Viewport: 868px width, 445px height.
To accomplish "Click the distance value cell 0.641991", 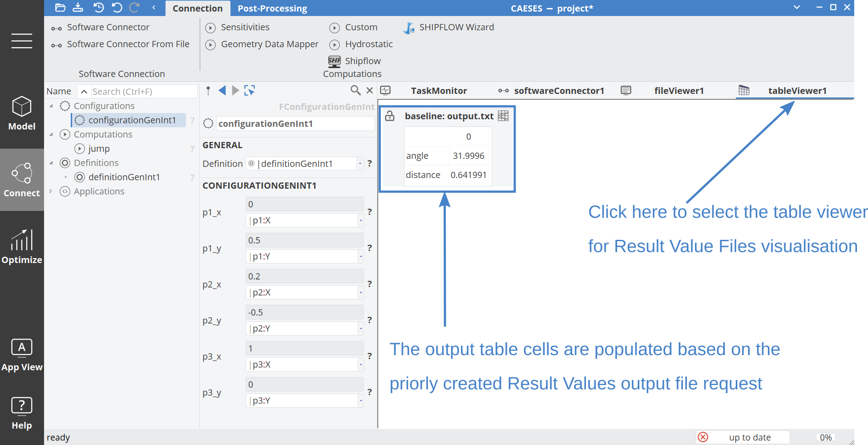I will (x=468, y=175).
